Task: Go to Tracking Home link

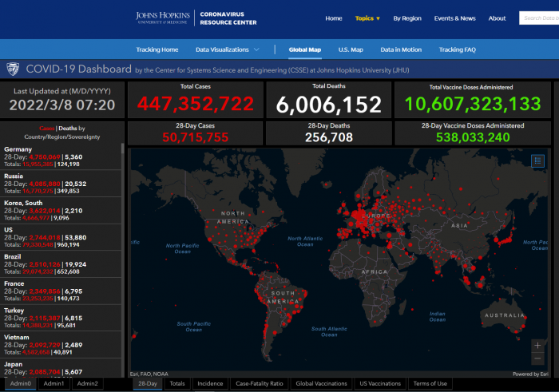Action: (x=157, y=49)
